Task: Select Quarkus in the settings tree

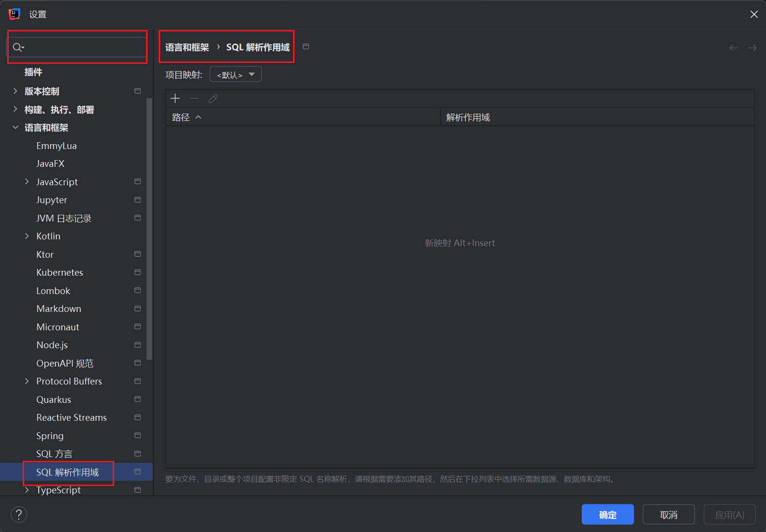Action: pyautogui.click(x=54, y=399)
